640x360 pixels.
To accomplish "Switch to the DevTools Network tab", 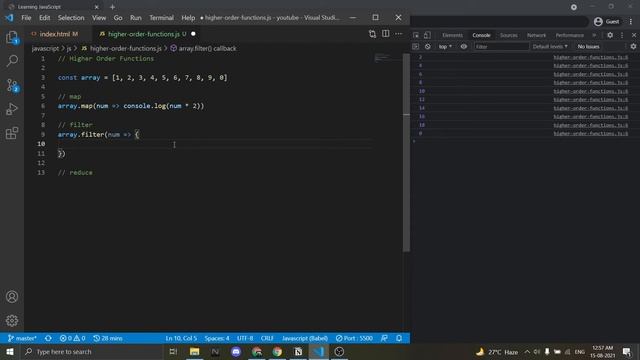I will [x=536, y=35].
